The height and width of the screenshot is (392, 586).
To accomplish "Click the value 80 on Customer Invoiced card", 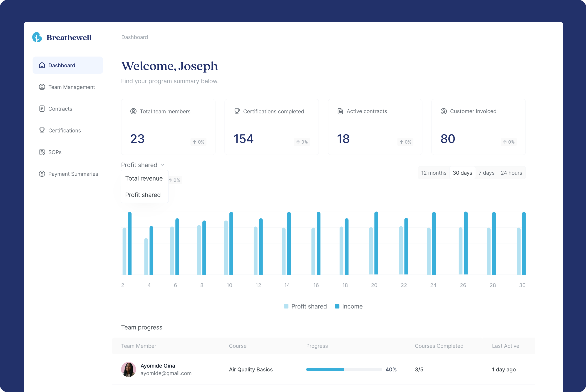I will [448, 139].
